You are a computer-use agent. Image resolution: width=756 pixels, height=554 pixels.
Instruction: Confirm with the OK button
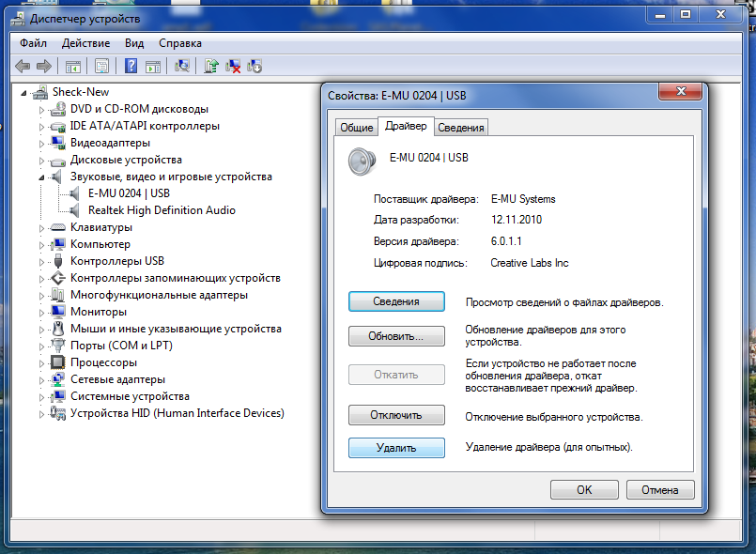pos(584,490)
